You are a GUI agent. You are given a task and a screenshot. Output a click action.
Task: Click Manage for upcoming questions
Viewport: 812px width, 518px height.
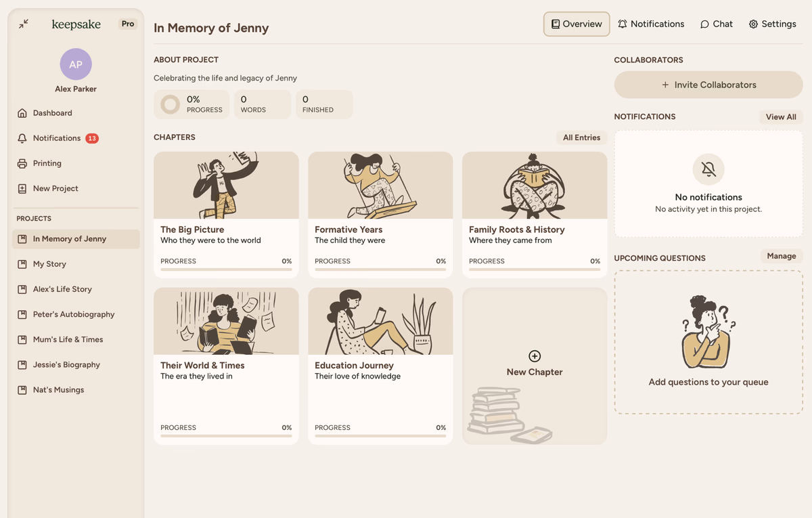(x=781, y=256)
